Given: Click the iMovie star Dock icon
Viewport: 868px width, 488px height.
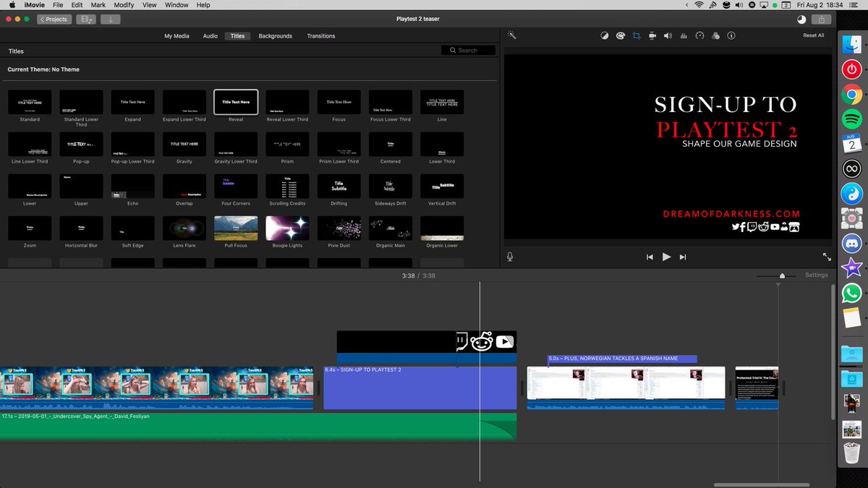Looking at the screenshot, I should point(851,267).
